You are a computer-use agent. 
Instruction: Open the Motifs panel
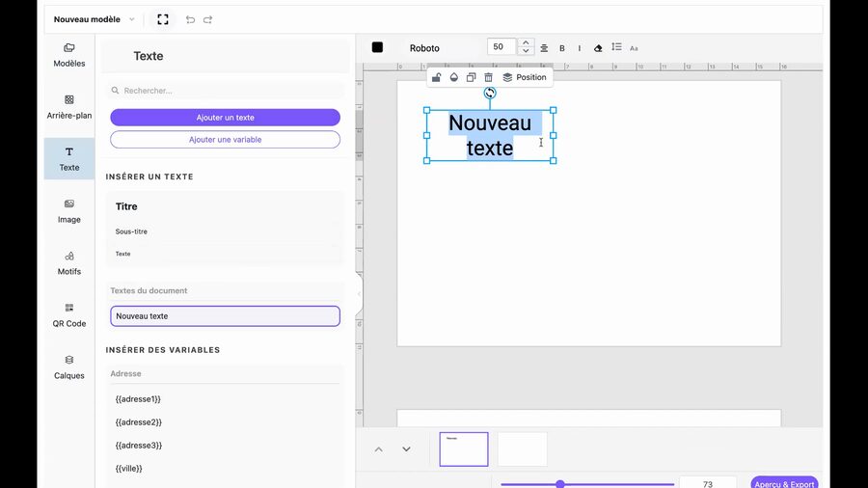point(69,263)
